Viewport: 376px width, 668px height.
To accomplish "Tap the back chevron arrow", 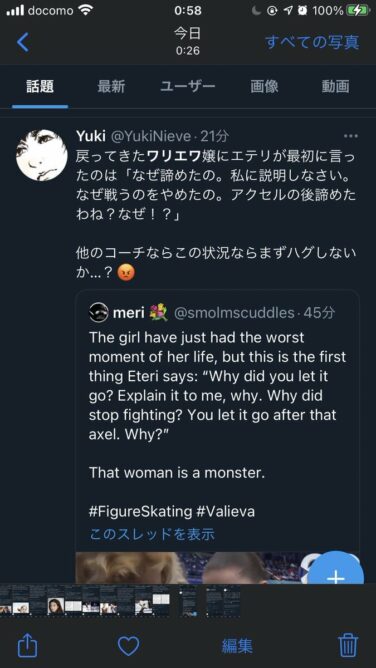I will pos(23,43).
